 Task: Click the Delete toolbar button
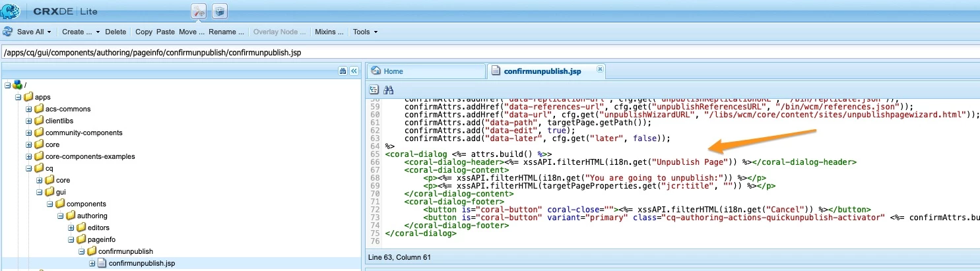(x=115, y=32)
